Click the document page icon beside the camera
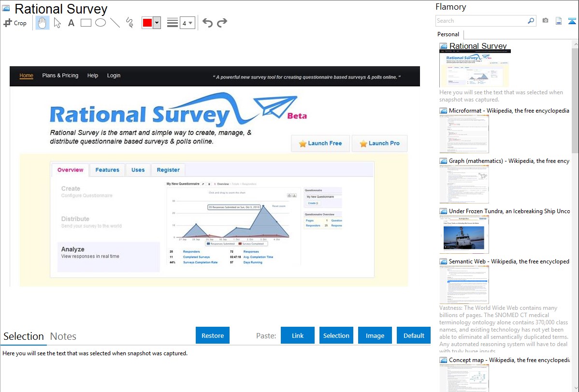The width and height of the screenshot is (579, 392). [x=559, y=21]
